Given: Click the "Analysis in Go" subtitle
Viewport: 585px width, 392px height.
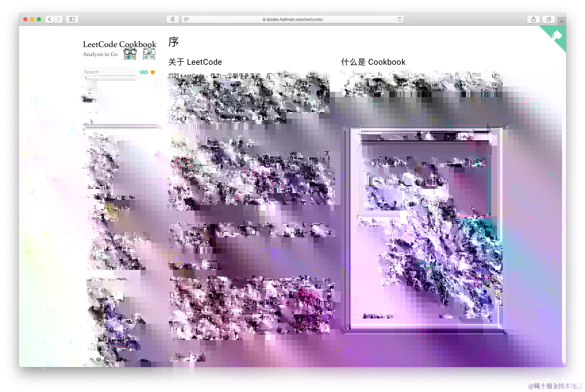Looking at the screenshot, I should (x=100, y=54).
